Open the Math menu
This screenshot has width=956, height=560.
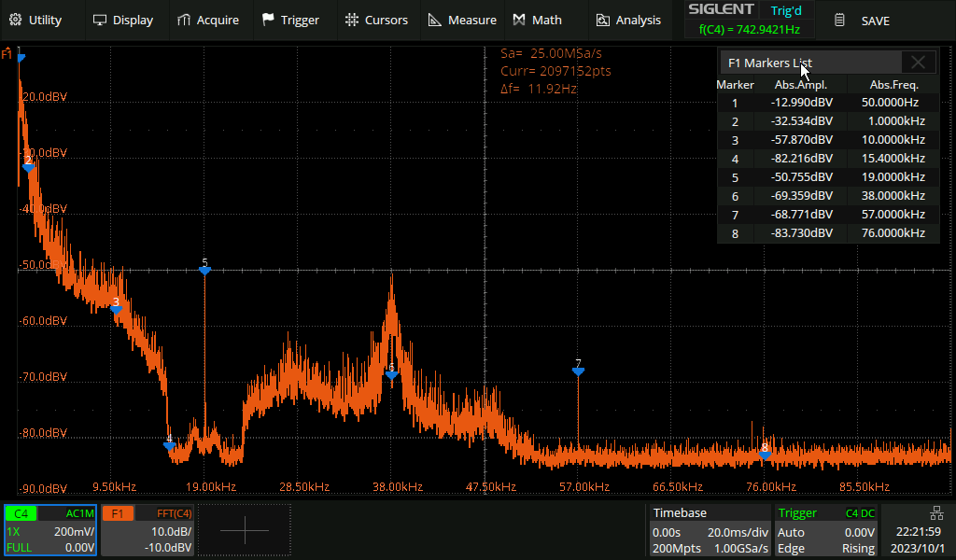point(538,20)
